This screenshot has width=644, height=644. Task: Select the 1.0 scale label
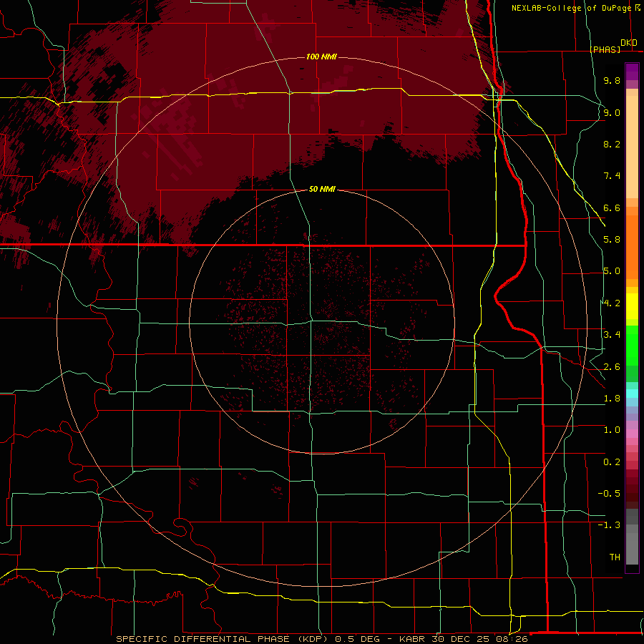pyautogui.click(x=612, y=430)
